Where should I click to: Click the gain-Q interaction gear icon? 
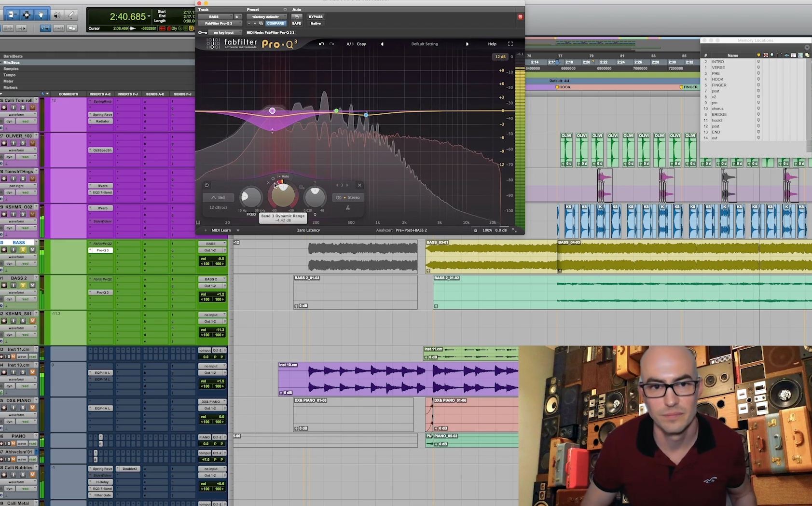click(302, 187)
